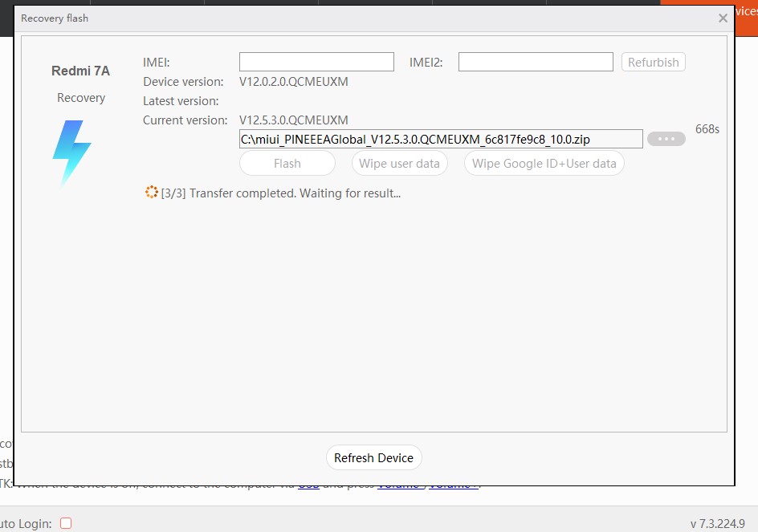Click Wipe Google ID+User data button
The image size is (758, 532).
544,164
